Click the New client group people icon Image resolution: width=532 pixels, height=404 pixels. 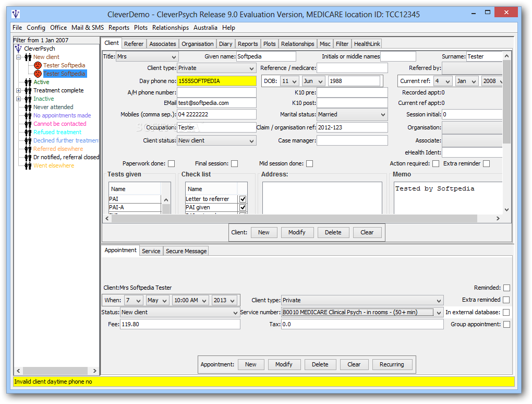pos(28,57)
